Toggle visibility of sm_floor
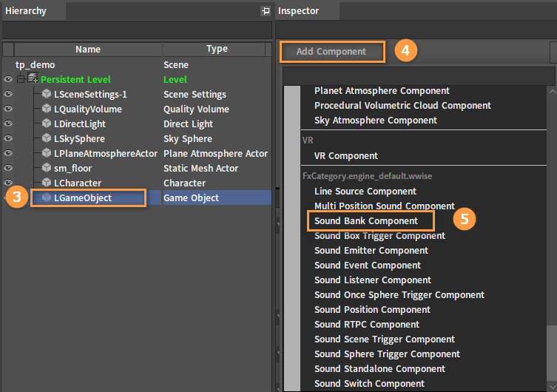Viewport: 557px width, 392px height. pos(8,168)
